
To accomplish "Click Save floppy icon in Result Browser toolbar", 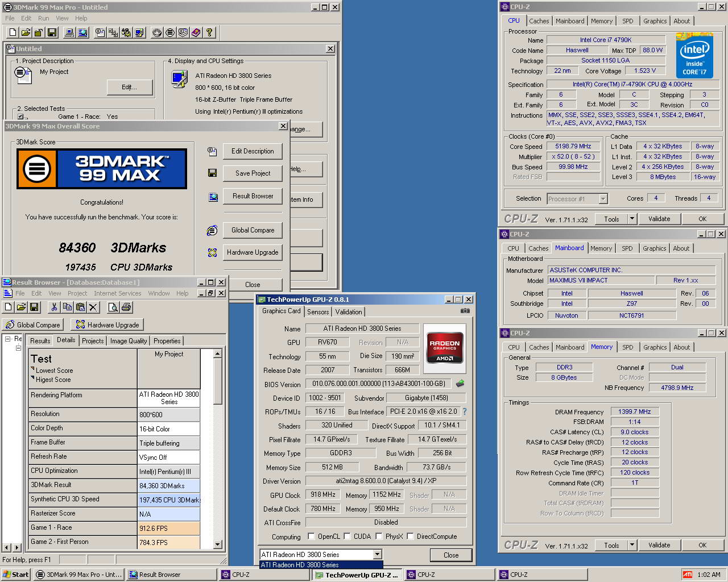I will (x=34, y=307).
